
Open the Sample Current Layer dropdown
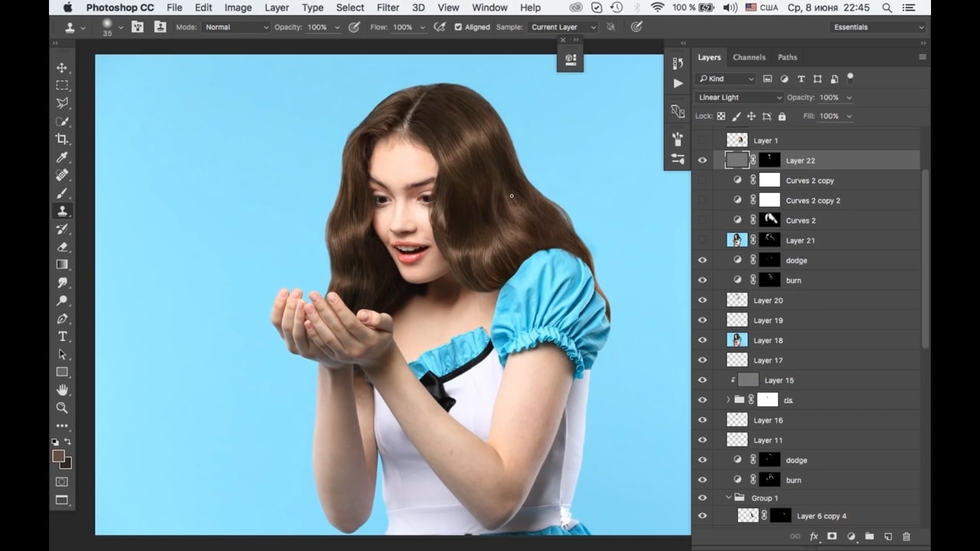click(x=563, y=27)
